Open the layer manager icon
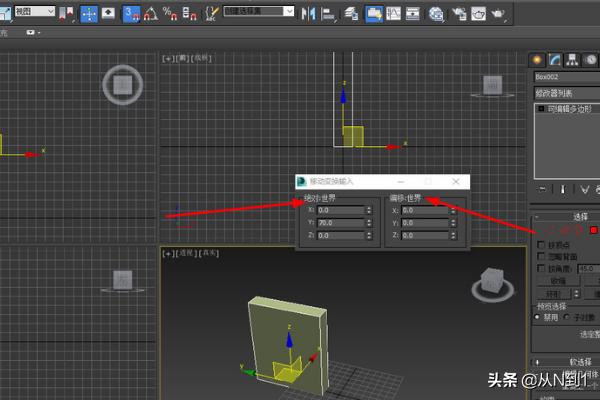 click(x=351, y=14)
